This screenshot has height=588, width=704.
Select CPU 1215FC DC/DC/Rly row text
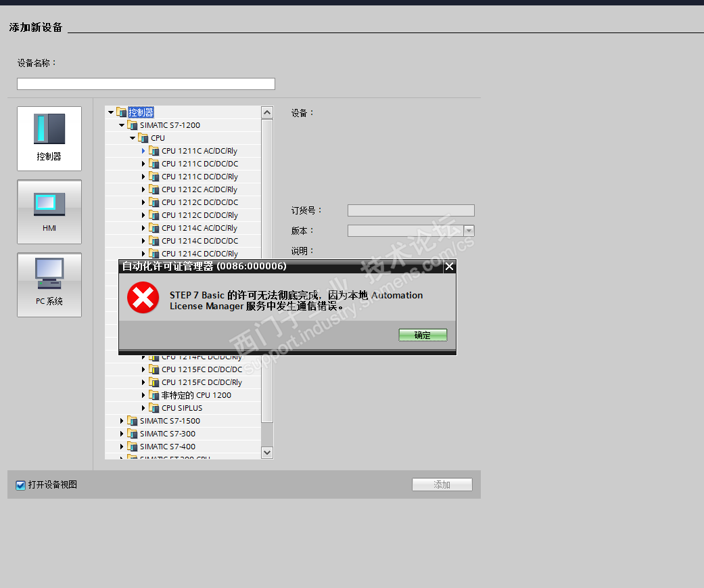click(202, 382)
